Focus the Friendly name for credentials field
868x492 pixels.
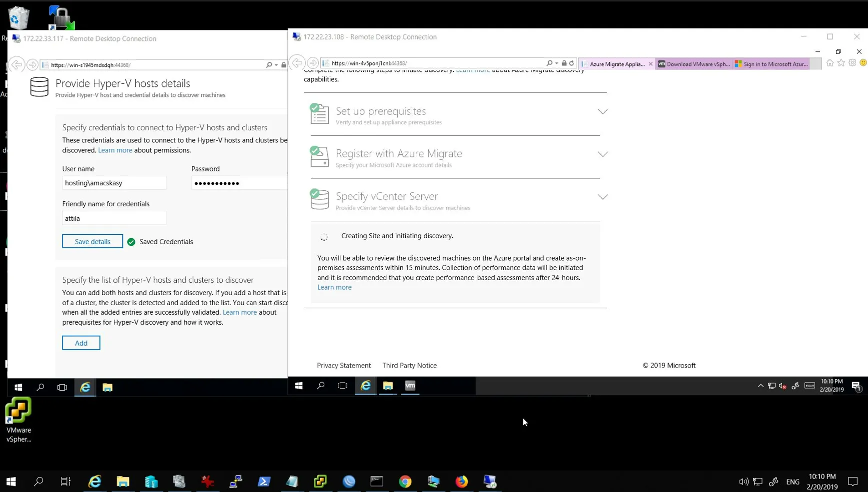[114, 218]
